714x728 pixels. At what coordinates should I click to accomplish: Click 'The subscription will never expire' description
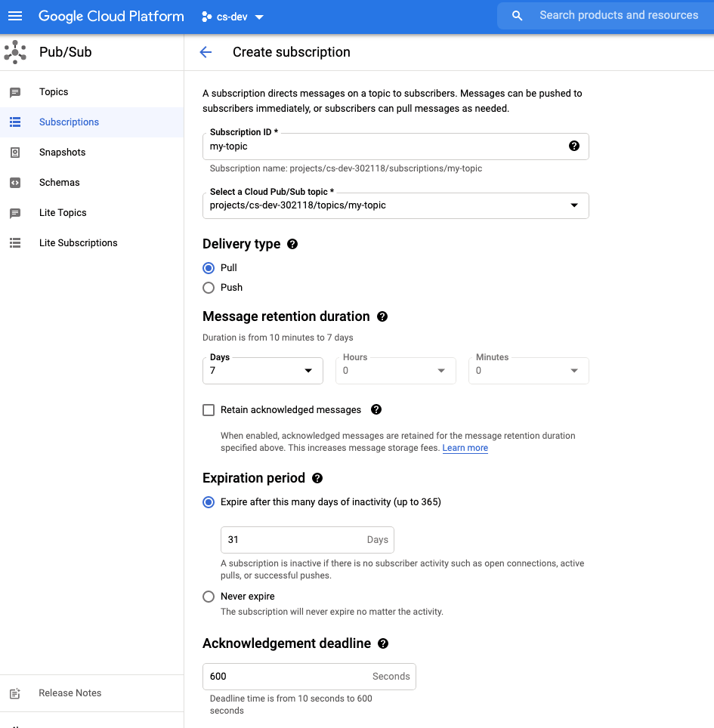pos(332,612)
